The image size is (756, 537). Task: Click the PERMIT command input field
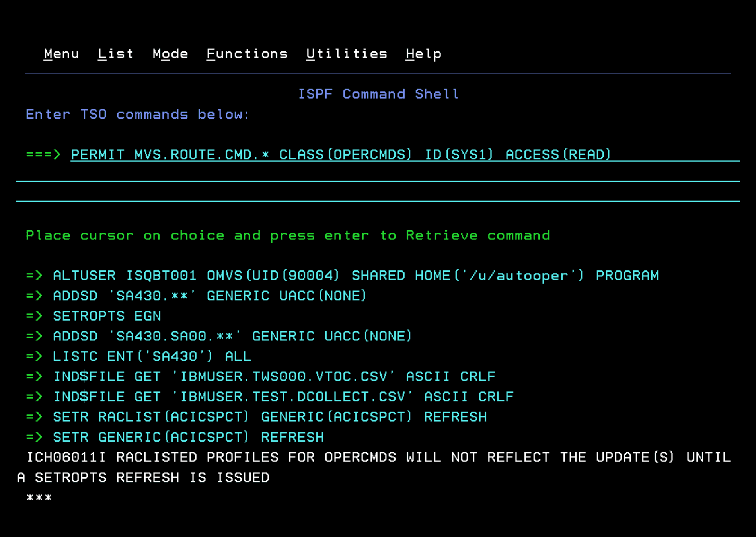pyautogui.click(x=341, y=154)
